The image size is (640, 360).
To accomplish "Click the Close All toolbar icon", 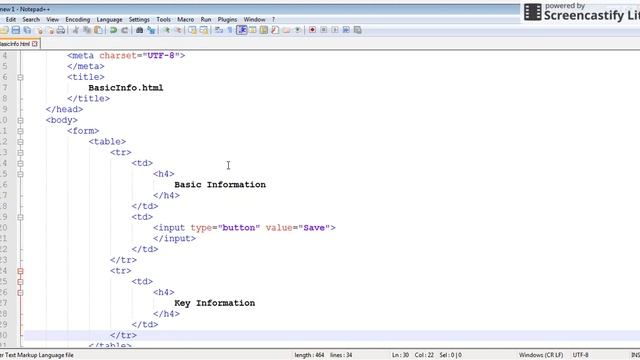I will click(x=51, y=30).
